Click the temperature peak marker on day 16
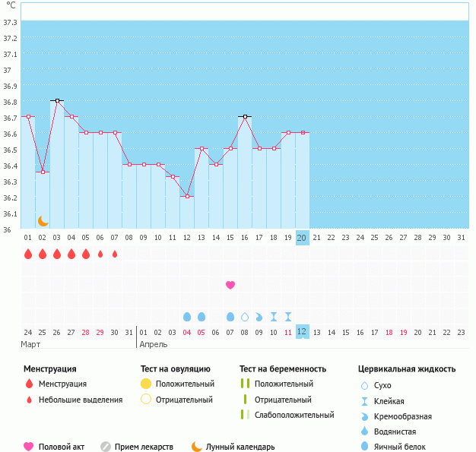 tap(245, 117)
